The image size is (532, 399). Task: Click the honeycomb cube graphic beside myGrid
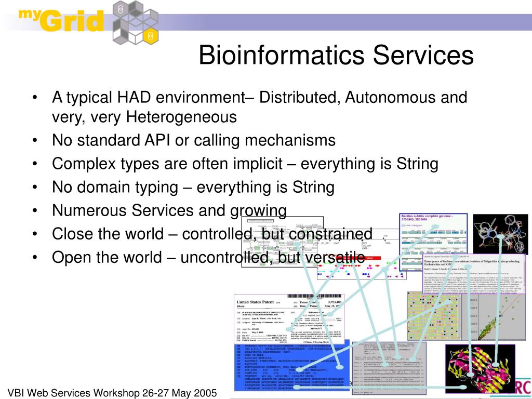point(136,23)
